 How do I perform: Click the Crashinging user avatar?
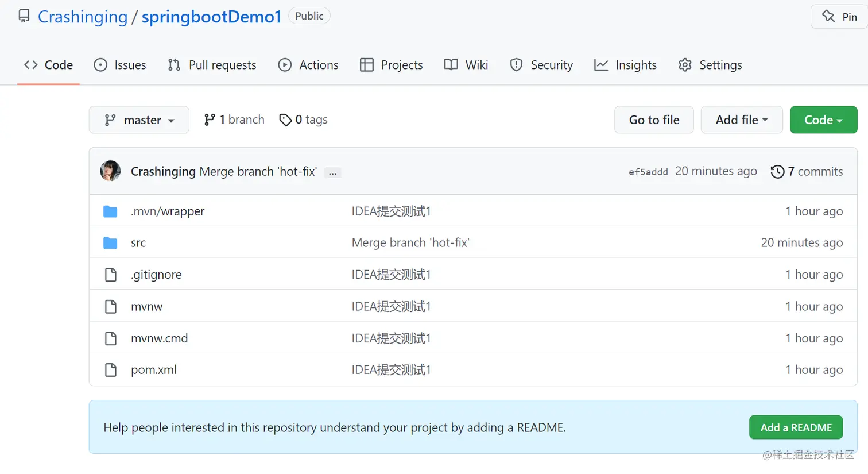click(x=110, y=171)
